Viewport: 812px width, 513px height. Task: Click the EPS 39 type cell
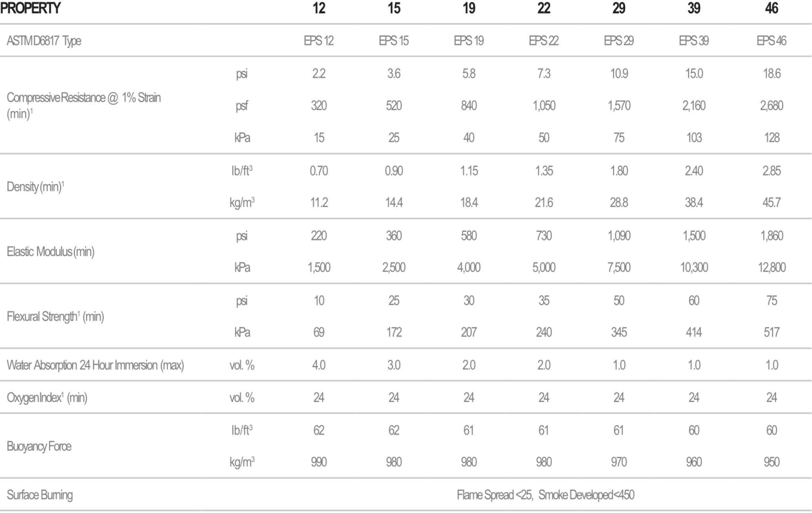coord(694,41)
